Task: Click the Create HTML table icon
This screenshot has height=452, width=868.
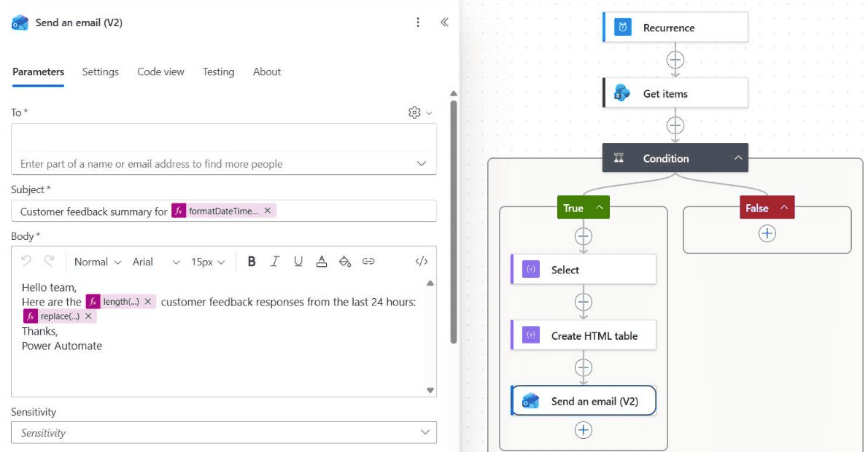Action: 531,335
